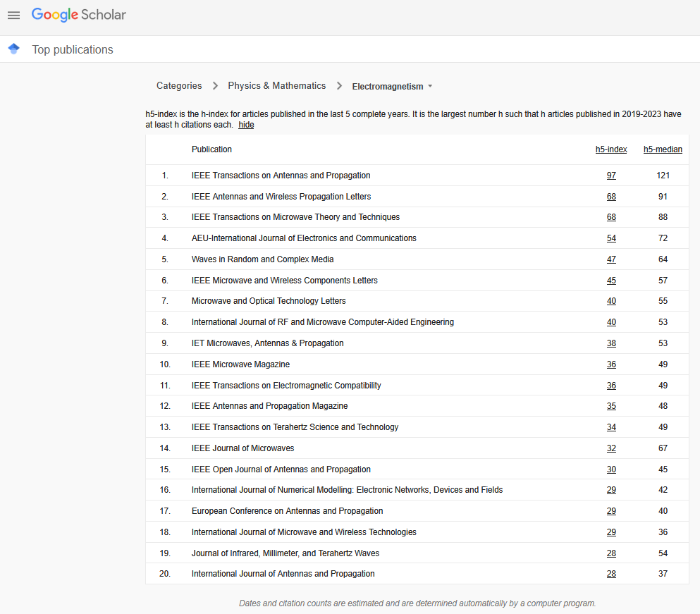Hide the h5-index explanation text

pyautogui.click(x=246, y=125)
